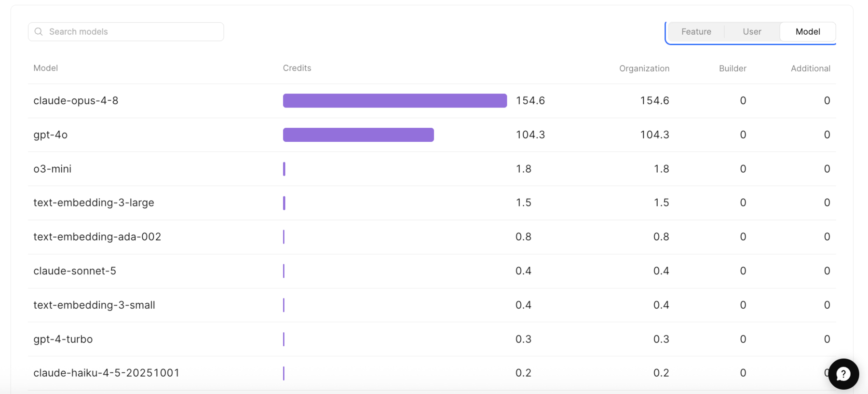Click the gpt-4o purple credits bar
Screen dimensions: 868x394
tap(358, 135)
